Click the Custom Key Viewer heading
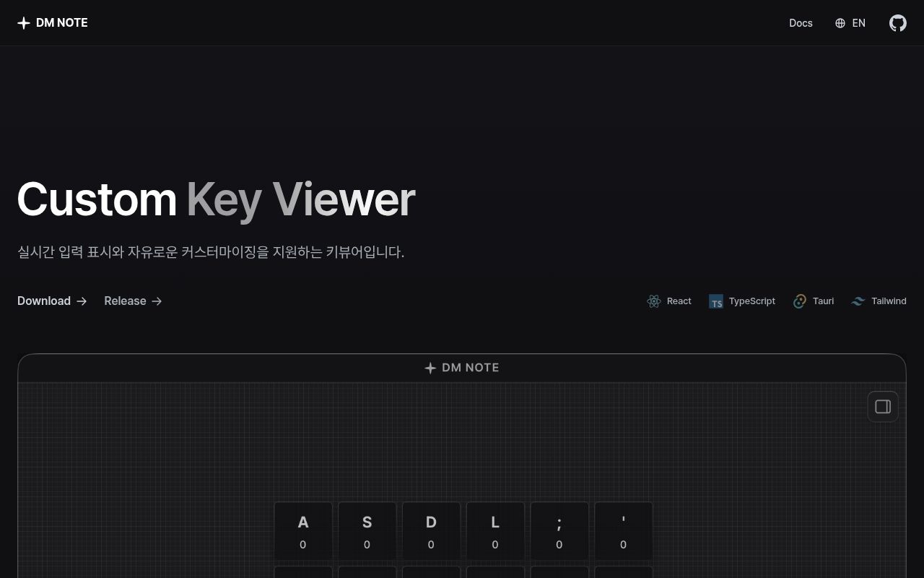Screen dimensions: 924x578 point(216,199)
